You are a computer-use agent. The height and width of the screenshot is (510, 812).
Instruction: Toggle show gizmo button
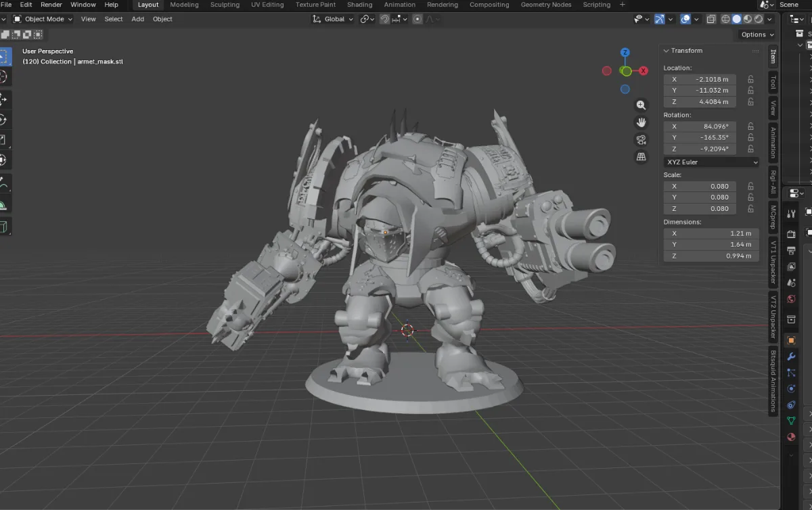coord(660,19)
